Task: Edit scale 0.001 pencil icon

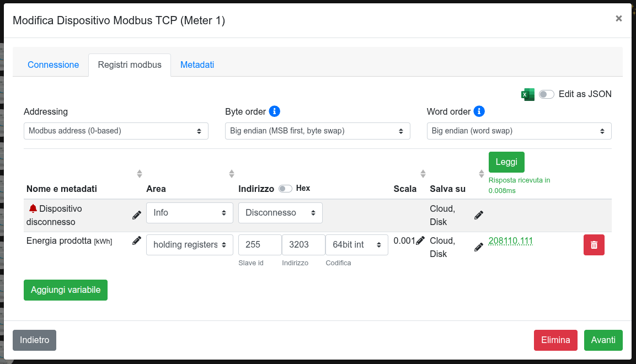Action: (420, 240)
